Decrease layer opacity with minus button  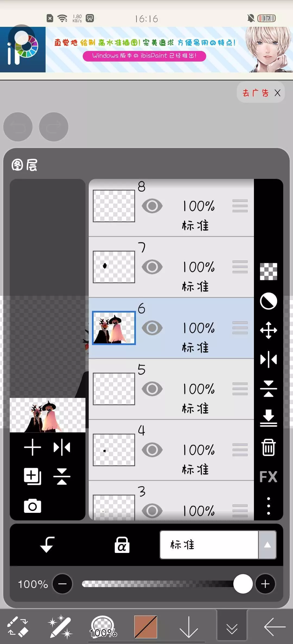(62, 584)
